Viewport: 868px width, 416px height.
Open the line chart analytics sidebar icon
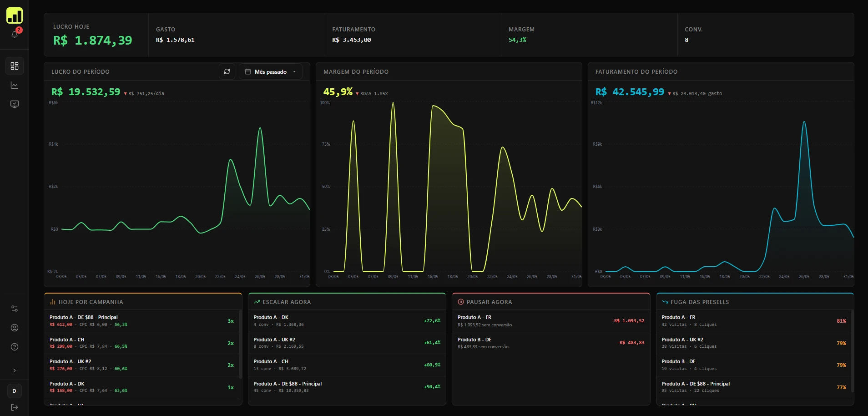click(15, 85)
